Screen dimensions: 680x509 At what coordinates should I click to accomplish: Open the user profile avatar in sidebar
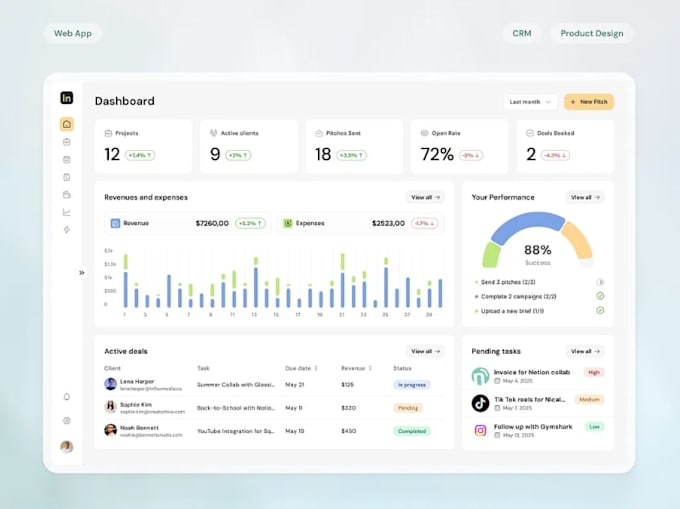66,447
